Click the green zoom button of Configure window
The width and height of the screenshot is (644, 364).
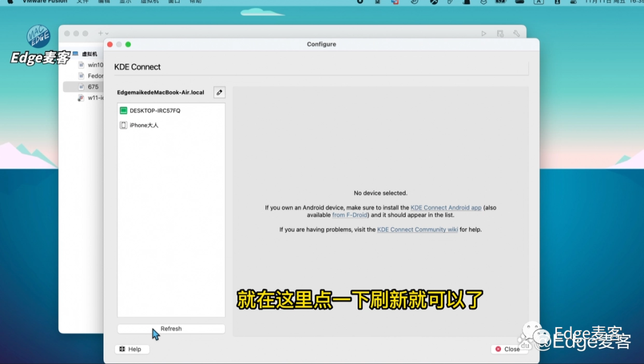[x=128, y=44]
